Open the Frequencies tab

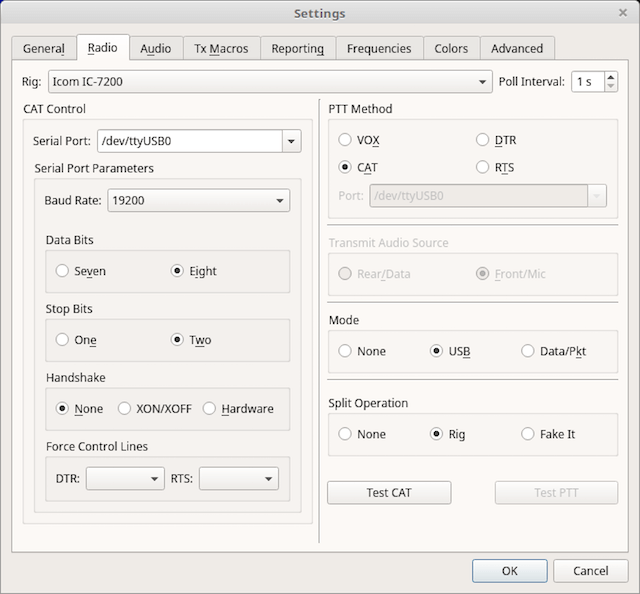tap(378, 48)
